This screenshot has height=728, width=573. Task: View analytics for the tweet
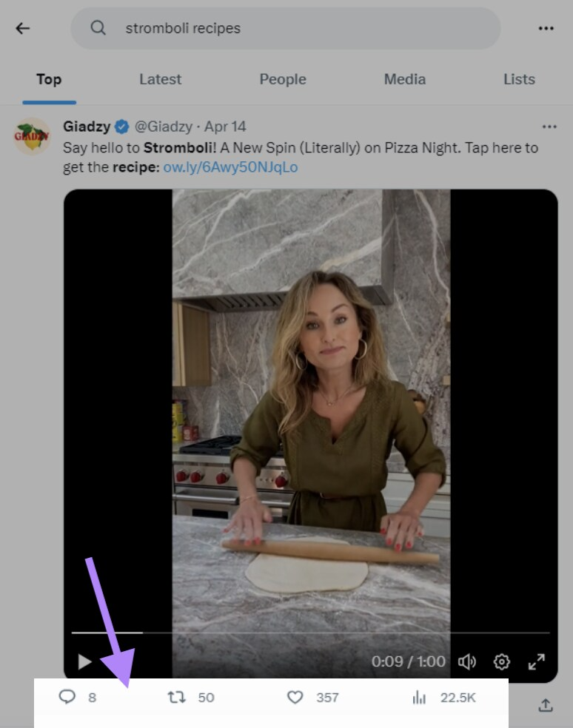pos(420,697)
